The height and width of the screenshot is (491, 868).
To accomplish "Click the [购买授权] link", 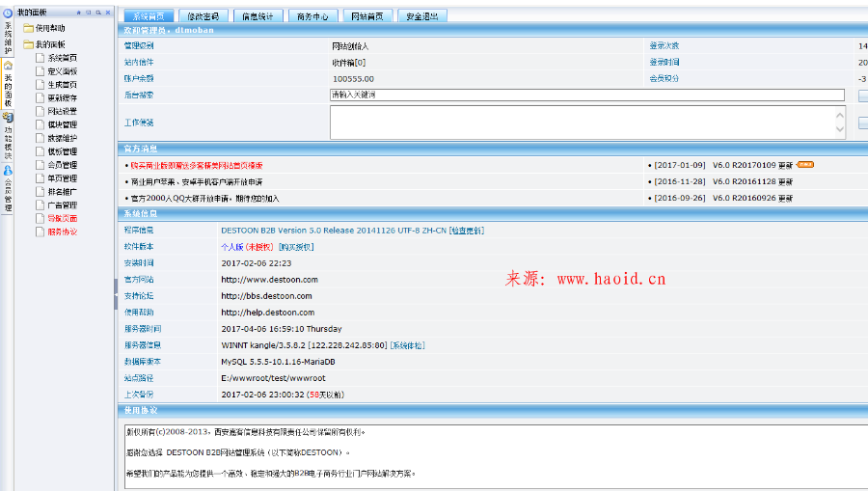I will click(296, 247).
